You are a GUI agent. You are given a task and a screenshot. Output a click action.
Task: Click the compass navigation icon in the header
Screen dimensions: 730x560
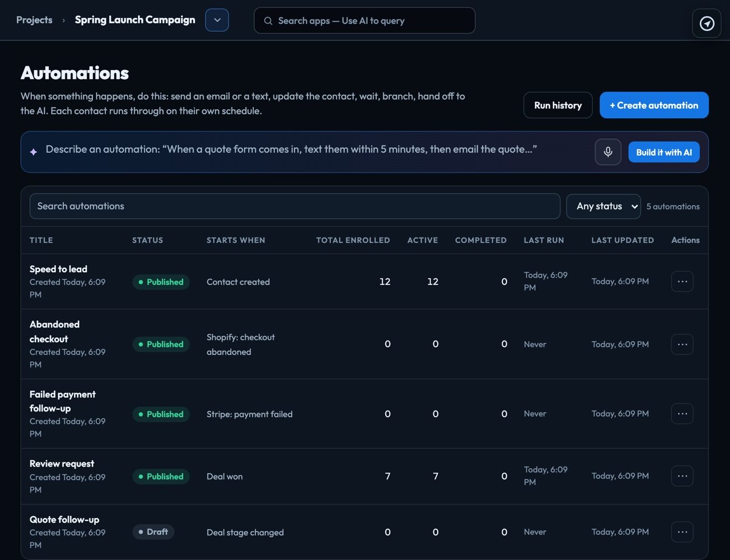pyautogui.click(x=706, y=24)
